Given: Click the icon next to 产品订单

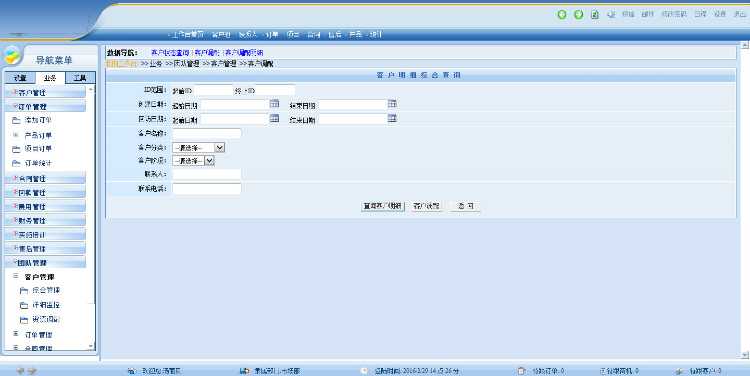Looking at the screenshot, I should tap(16, 135).
